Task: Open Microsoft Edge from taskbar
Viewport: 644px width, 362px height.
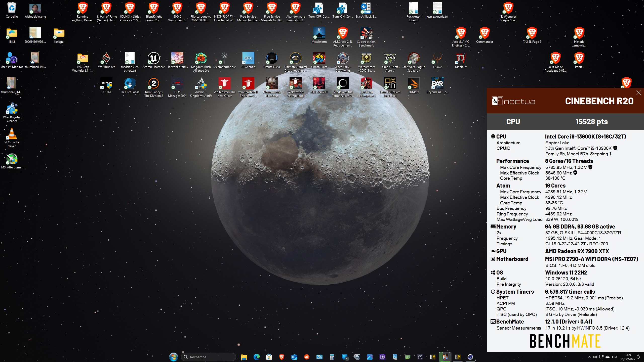Action: coord(256,357)
